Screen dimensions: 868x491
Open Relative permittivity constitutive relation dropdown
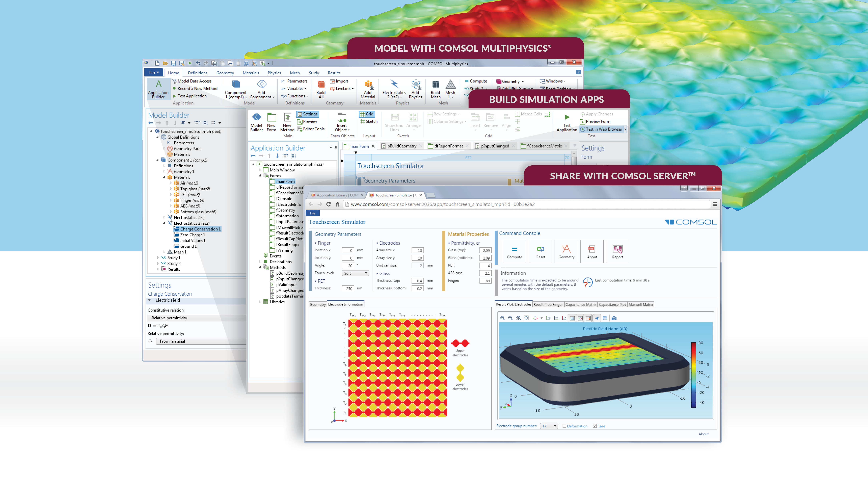[197, 318]
